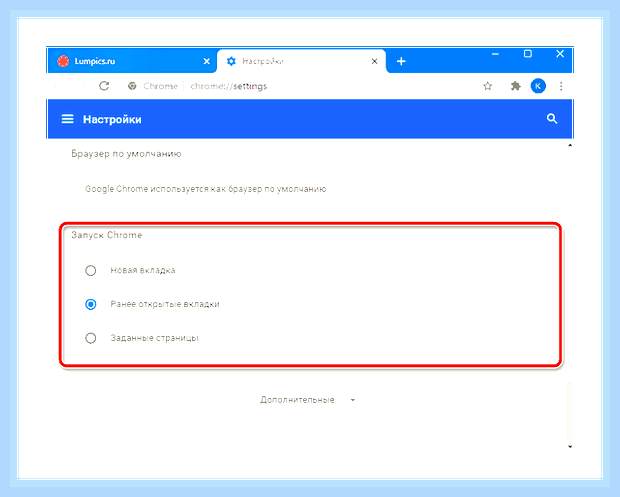Screen dimensions: 620x497
Task: Open a new tab with the plus button
Action: click(401, 61)
